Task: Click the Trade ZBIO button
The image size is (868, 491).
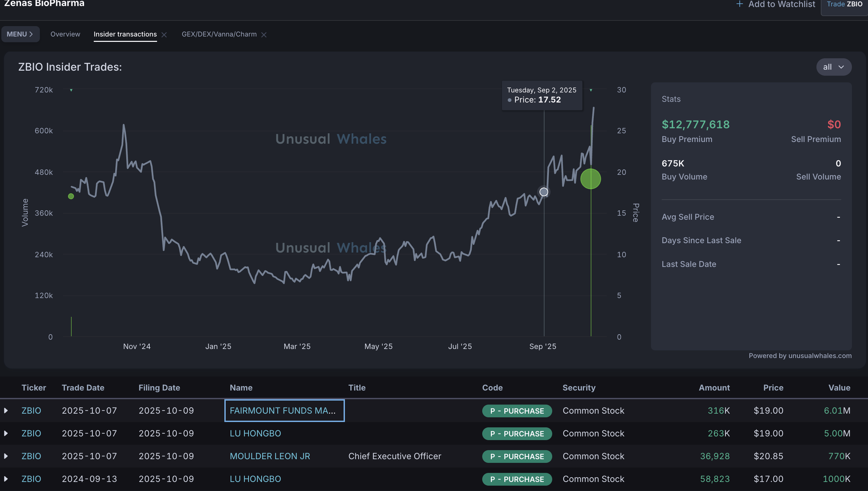Action: 844,5
